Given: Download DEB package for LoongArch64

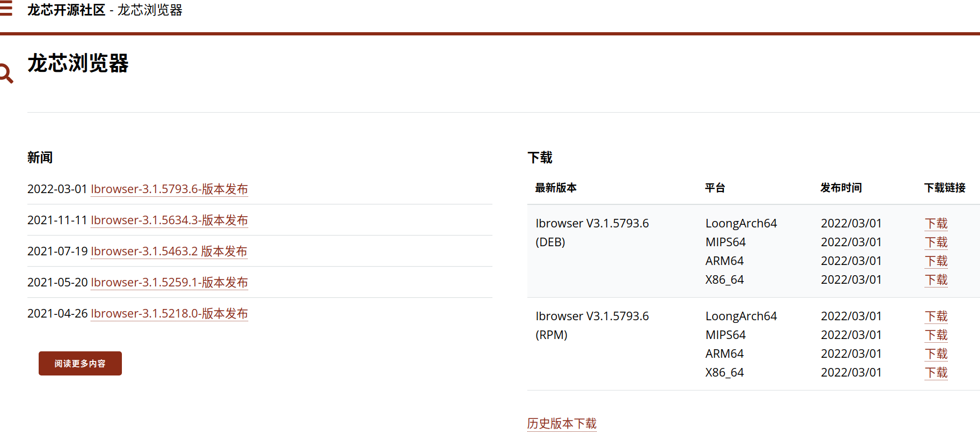Looking at the screenshot, I should [936, 224].
